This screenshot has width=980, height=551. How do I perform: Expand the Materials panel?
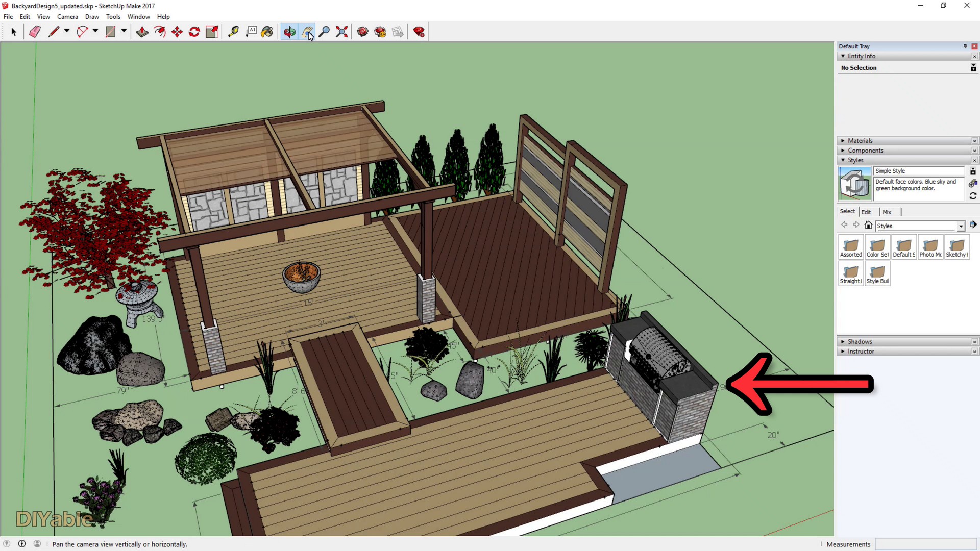coord(843,141)
